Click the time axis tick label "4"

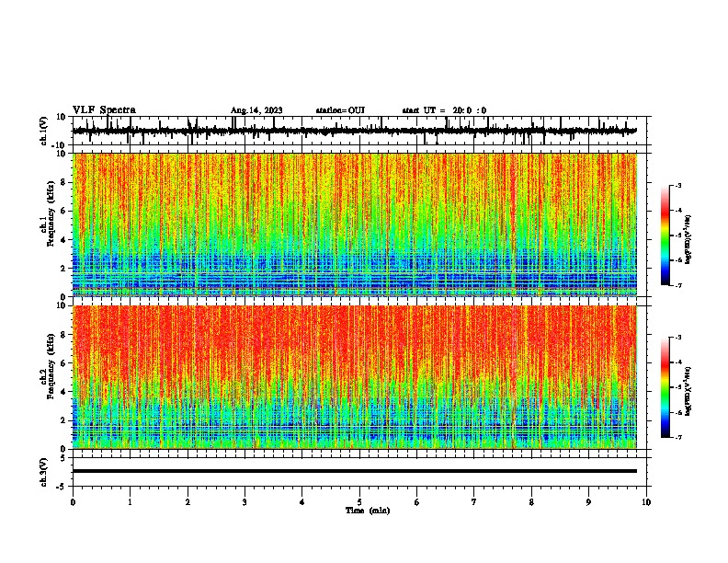(x=302, y=502)
